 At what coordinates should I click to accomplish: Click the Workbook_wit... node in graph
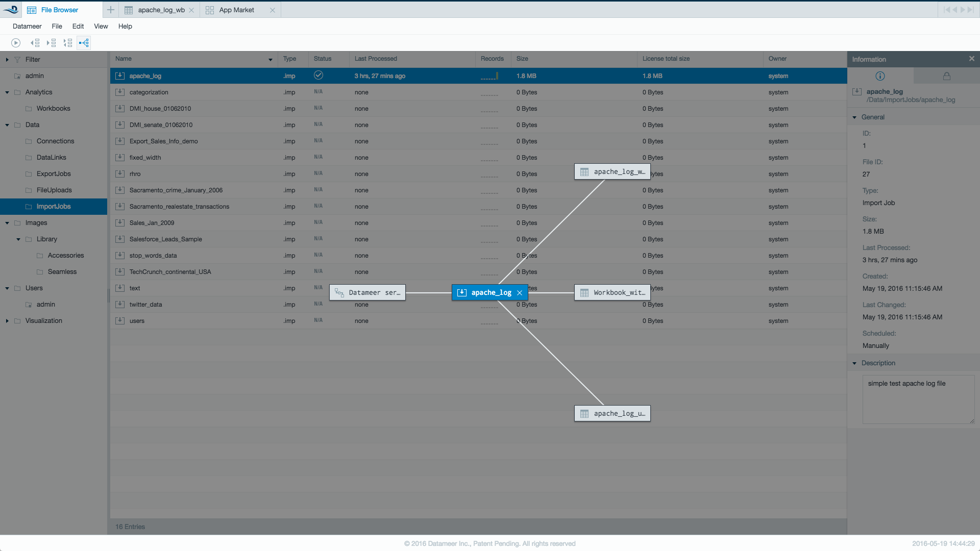(612, 293)
